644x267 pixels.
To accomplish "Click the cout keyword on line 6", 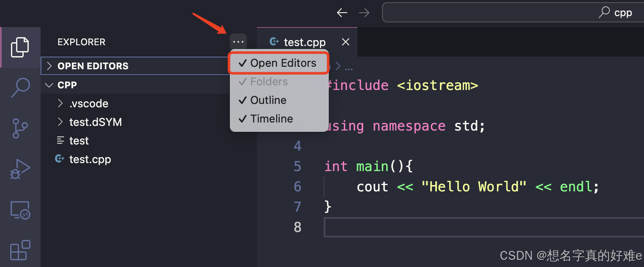I will [x=372, y=187].
